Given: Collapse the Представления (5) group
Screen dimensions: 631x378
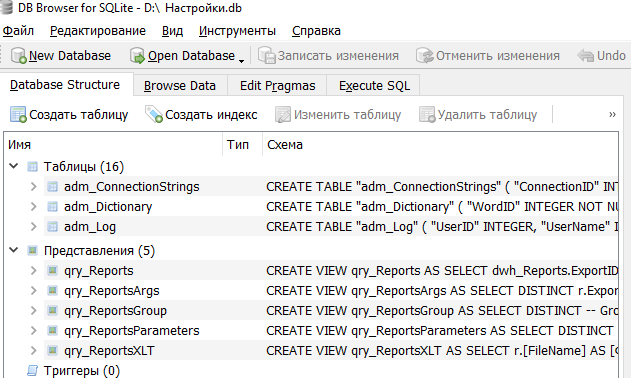Looking at the screenshot, I should tap(14, 250).
